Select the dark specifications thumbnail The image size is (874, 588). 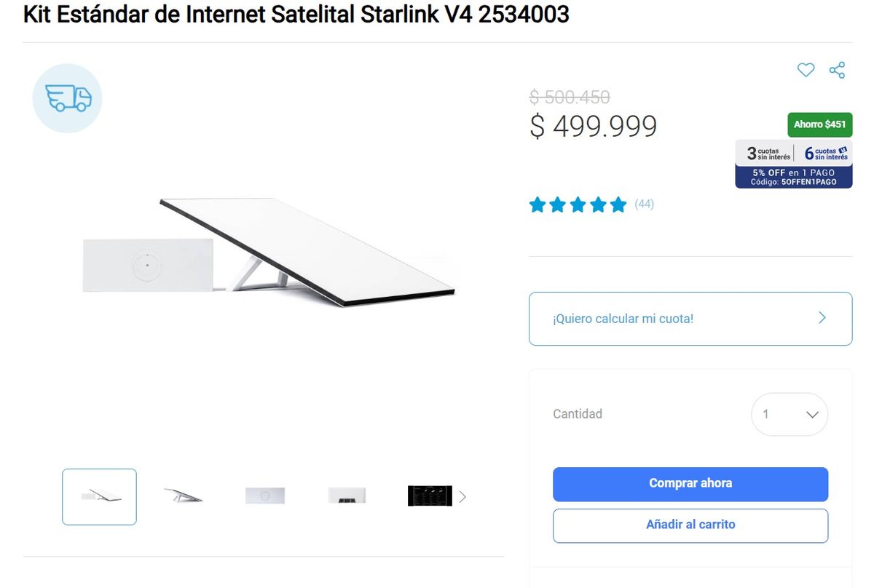430,496
